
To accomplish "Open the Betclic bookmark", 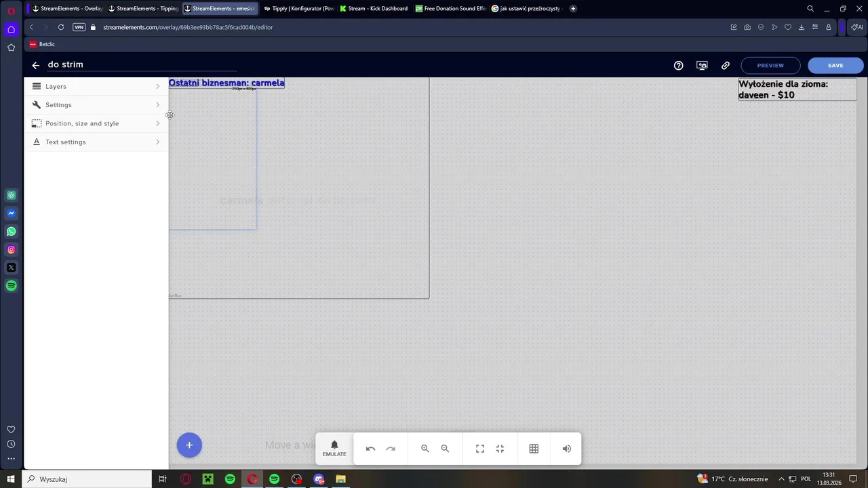I will 42,44.
